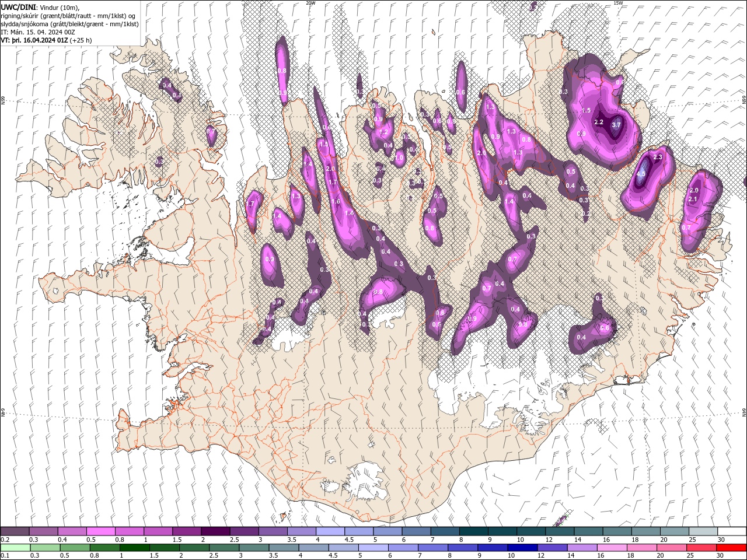Click top-row legend swatch between 4 and 4.5
The image size is (747, 560).
point(330,531)
